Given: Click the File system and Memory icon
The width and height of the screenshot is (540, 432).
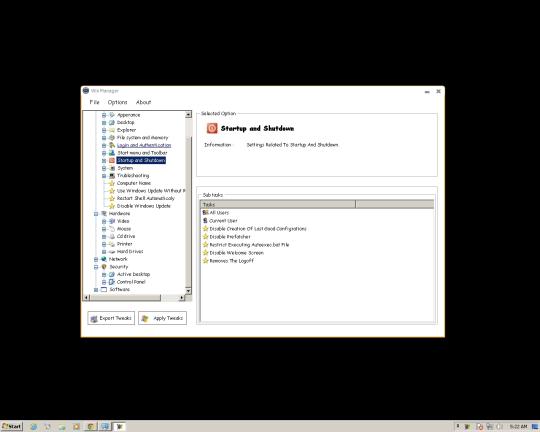Looking at the screenshot, I should point(112,137).
